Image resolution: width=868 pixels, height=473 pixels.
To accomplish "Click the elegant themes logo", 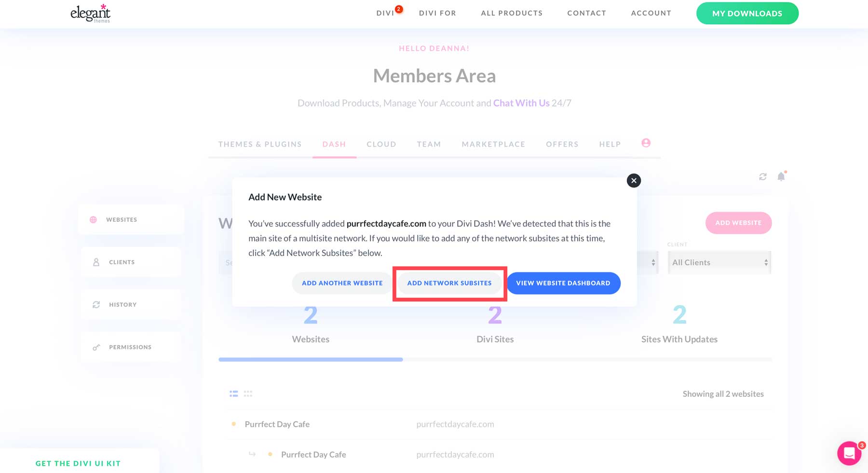I will coord(90,14).
